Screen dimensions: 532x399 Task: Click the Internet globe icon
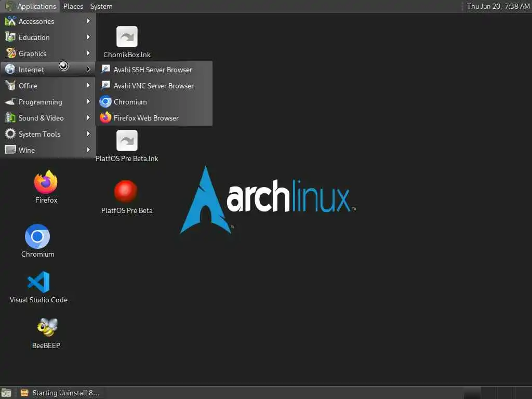click(10, 69)
